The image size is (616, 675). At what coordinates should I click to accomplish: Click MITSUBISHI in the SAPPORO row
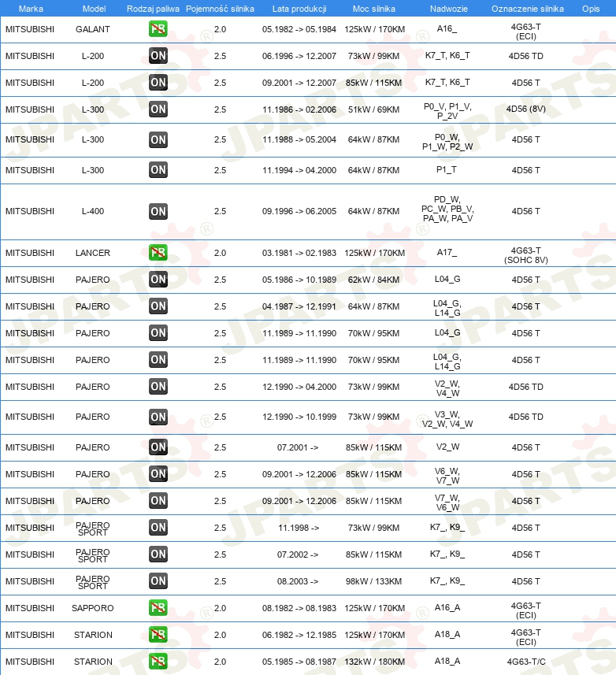(x=30, y=608)
